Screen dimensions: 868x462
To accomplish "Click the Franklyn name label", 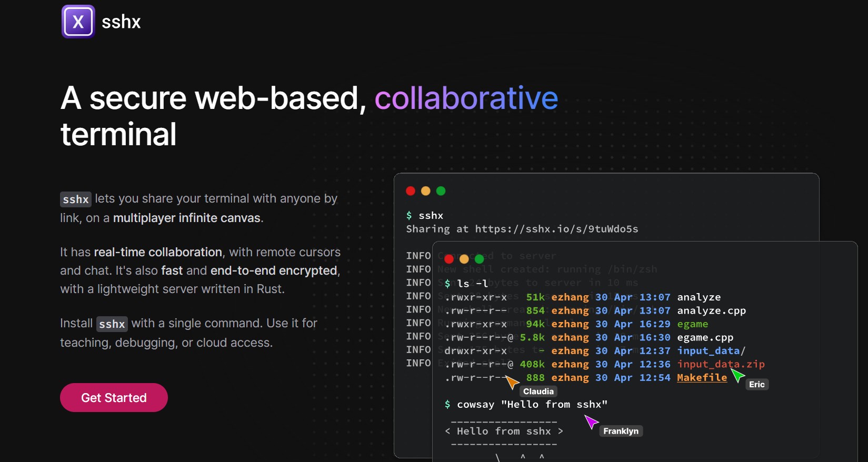I will [x=621, y=431].
